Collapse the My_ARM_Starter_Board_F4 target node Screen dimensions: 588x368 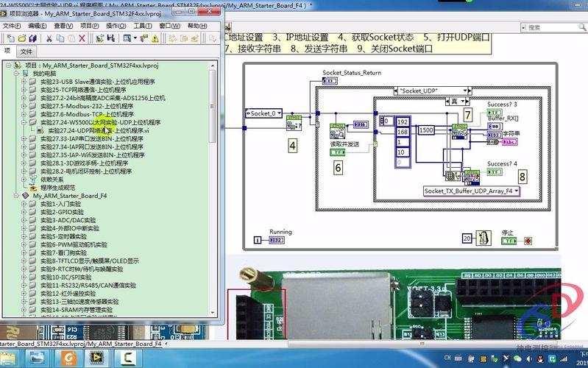16,196
